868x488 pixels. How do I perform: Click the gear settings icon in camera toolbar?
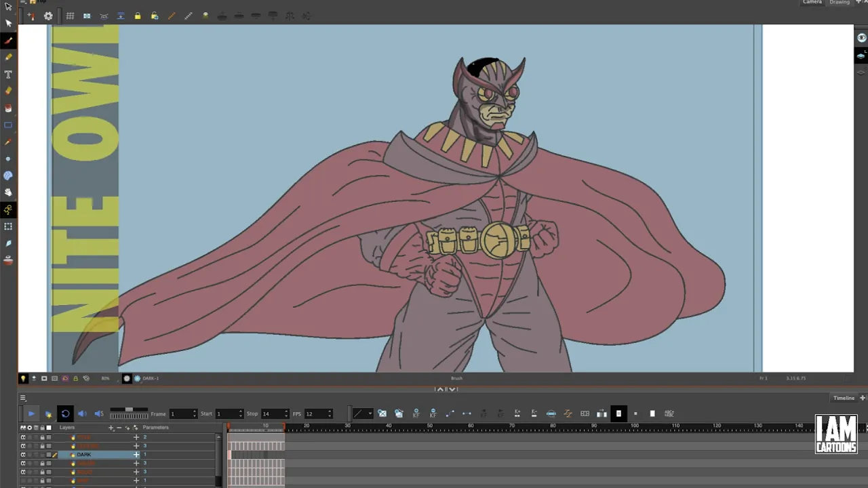[x=48, y=16]
